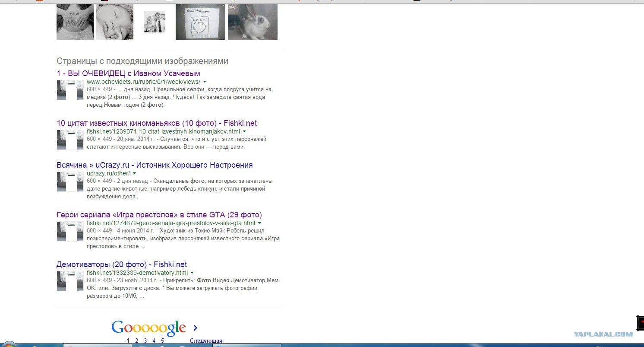The image size is (644, 347).
Task: Click the green URL www.ochevidets.ru/rubric/0/1/week/views/
Action: 143,82
